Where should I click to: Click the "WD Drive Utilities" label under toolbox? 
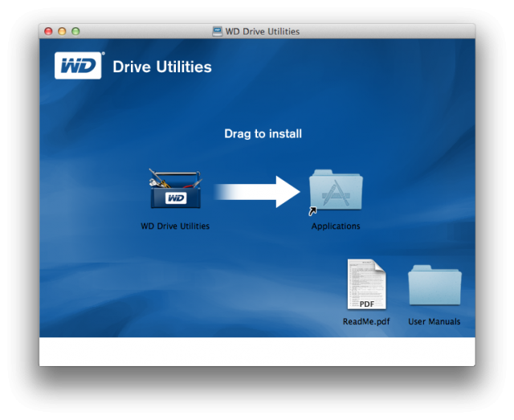175,226
